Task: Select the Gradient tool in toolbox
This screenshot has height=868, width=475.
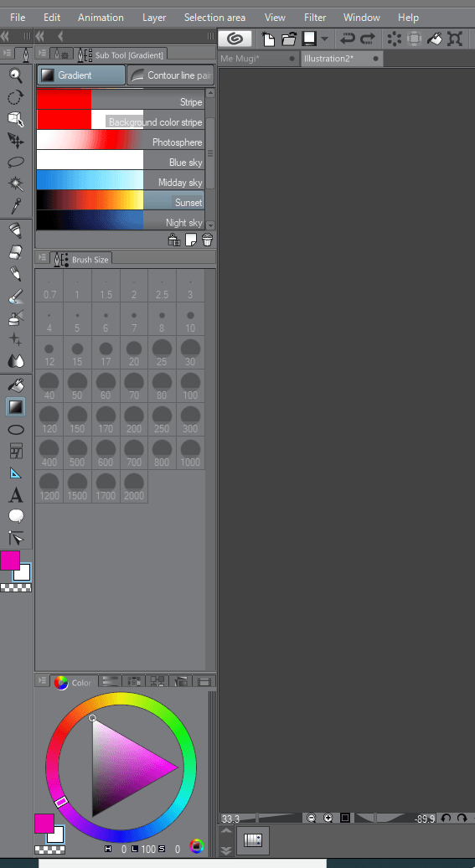Action: coord(16,407)
